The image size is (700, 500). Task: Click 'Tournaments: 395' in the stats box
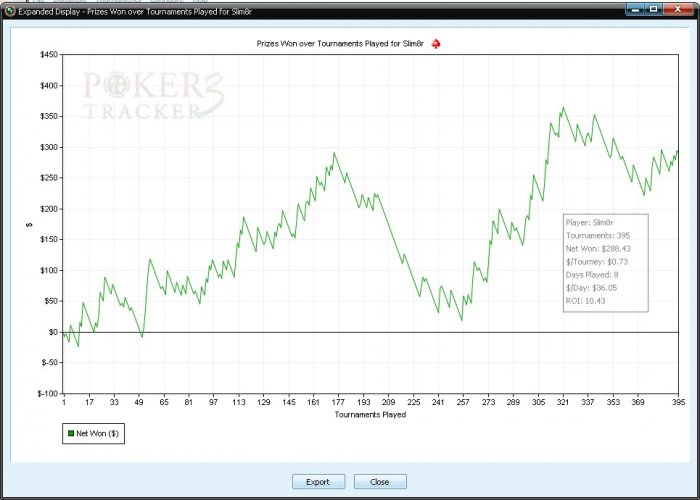598,235
